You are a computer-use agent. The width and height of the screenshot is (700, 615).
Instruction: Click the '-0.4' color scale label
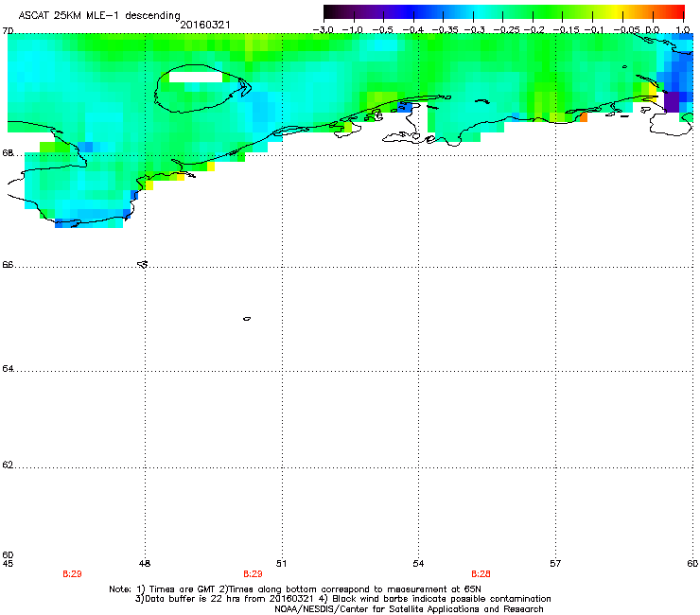[x=413, y=30]
